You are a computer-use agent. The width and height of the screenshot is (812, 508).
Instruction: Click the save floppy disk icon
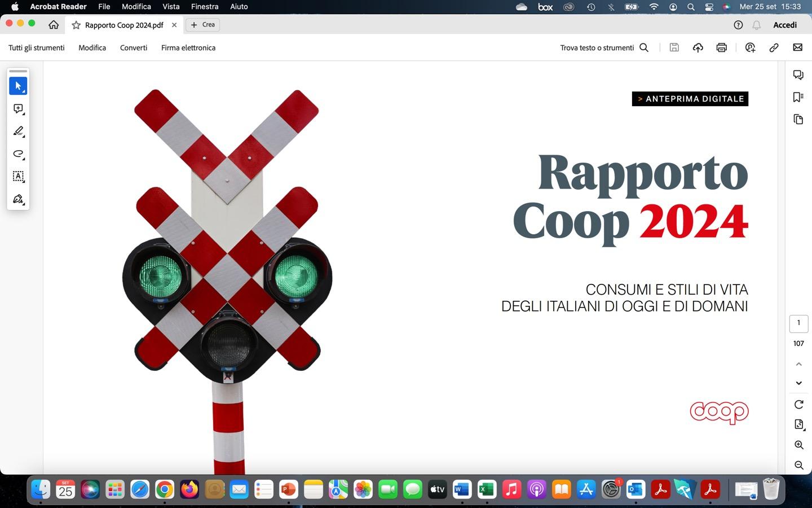coord(674,47)
